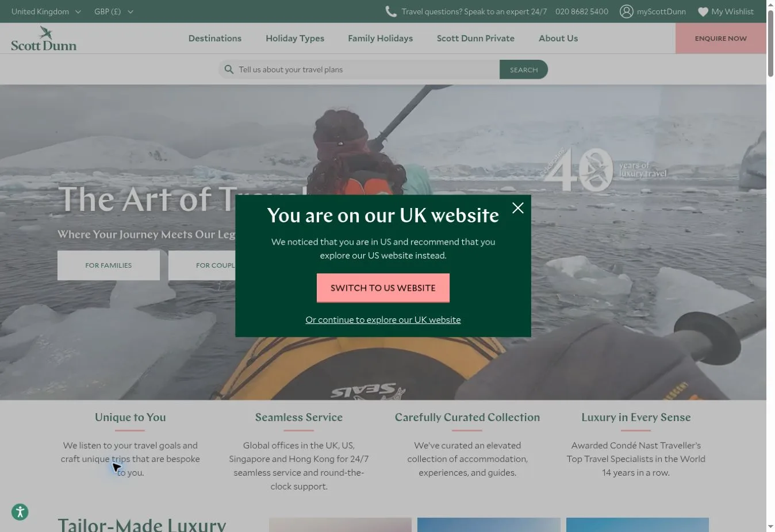
Task: Open the Holiday Types menu
Action: click(x=295, y=38)
